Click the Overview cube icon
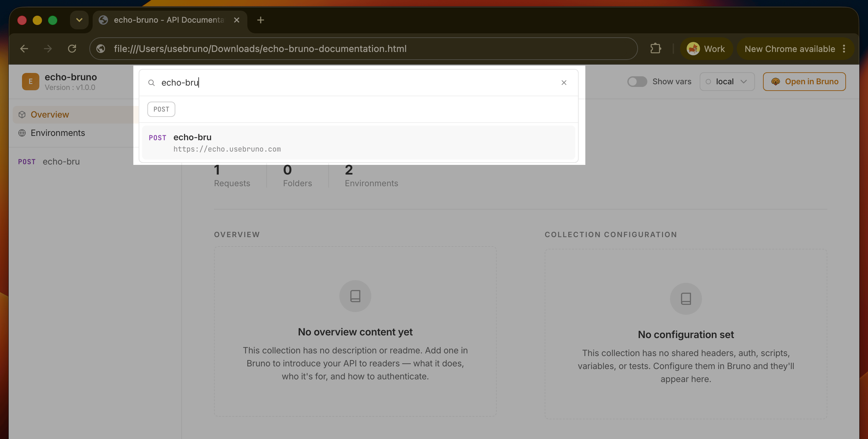The image size is (868, 439). [x=22, y=115]
